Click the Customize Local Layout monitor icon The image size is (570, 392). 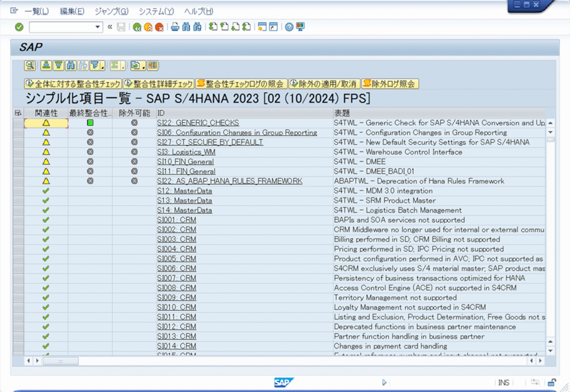click(x=300, y=27)
